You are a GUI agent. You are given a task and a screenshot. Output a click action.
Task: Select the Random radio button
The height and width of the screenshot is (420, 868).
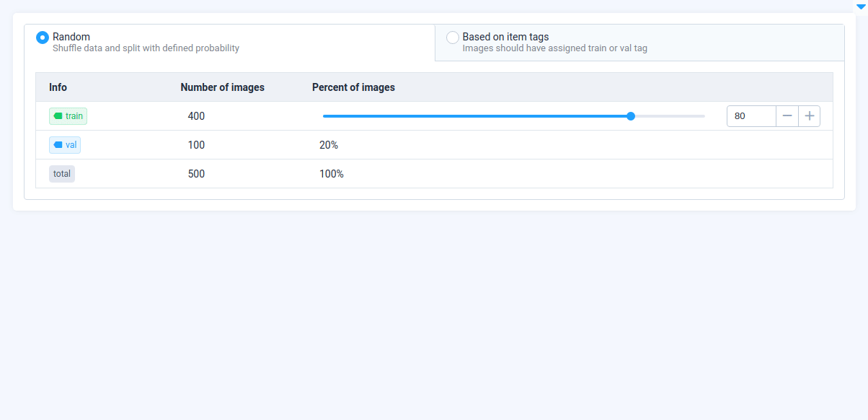point(43,38)
